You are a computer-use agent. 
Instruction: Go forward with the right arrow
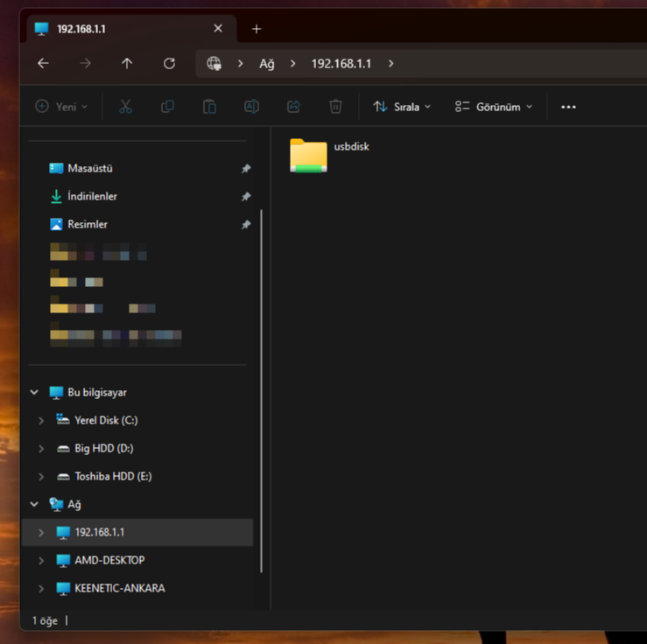click(x=86, y=63)
